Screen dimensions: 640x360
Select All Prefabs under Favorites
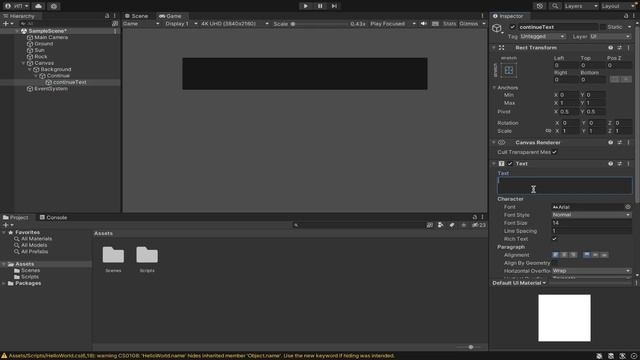click(x=34, y=251)
